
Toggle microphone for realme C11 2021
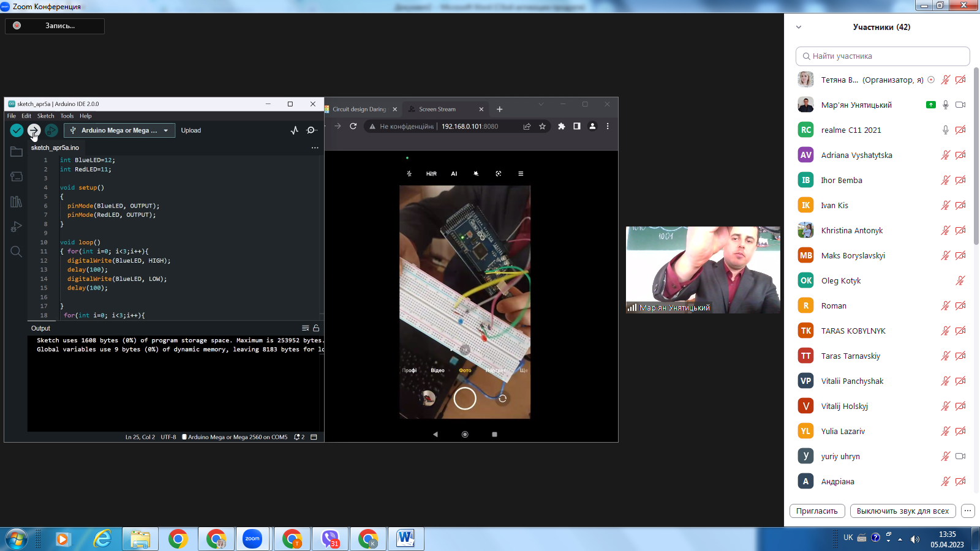coord(946,130)
